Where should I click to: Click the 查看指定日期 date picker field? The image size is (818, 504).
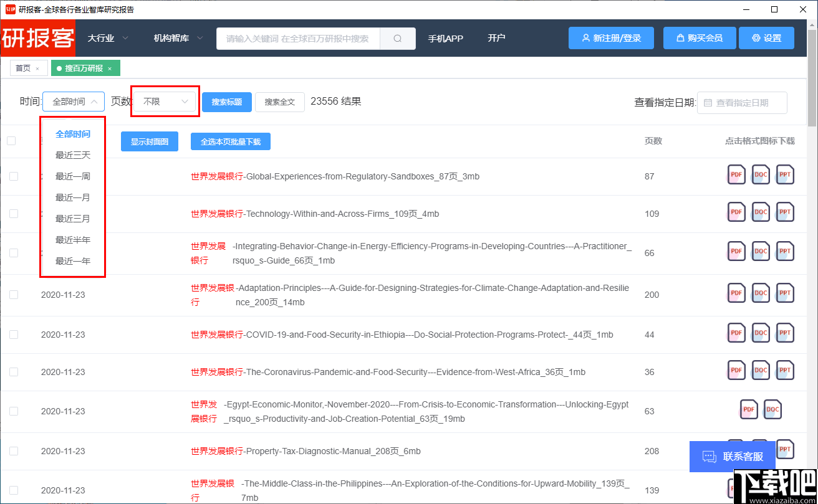tap(742, 103)
